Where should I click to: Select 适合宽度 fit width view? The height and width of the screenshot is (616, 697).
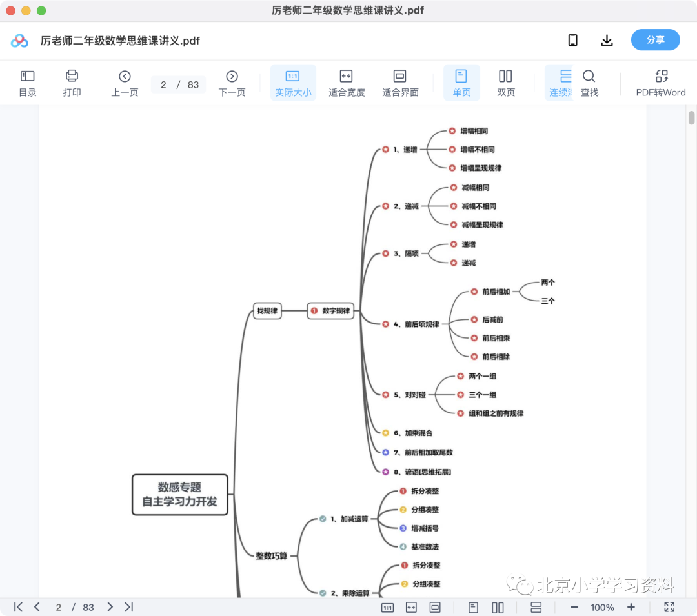(x=347, y=83)
